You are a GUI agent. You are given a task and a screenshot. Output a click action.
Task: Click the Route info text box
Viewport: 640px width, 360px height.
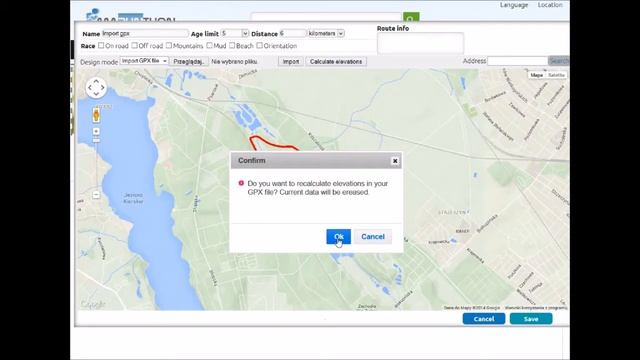(420, 43)
